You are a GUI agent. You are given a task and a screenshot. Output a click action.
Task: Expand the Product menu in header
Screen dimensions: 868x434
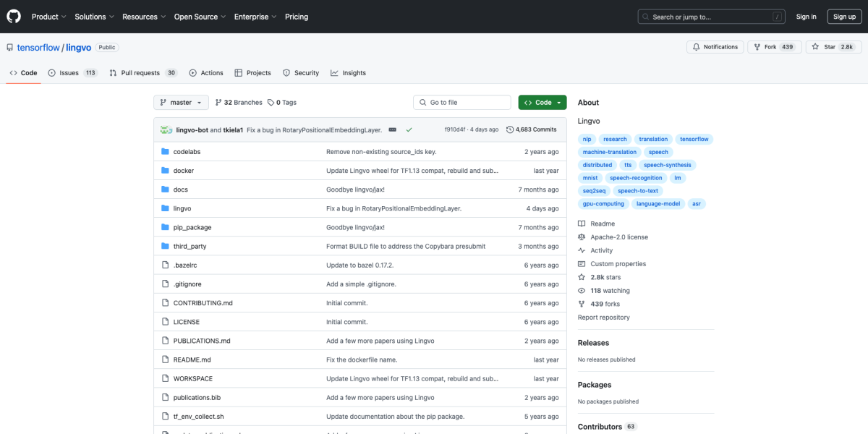coord(48,17)
